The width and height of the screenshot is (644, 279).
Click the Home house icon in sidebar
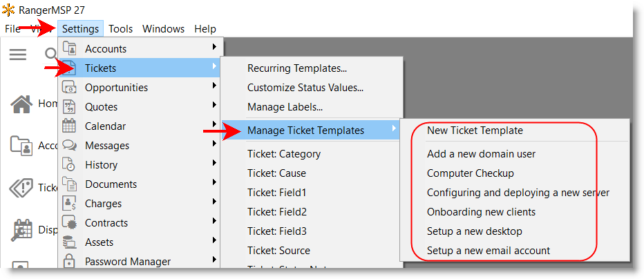tap(21, 104)
